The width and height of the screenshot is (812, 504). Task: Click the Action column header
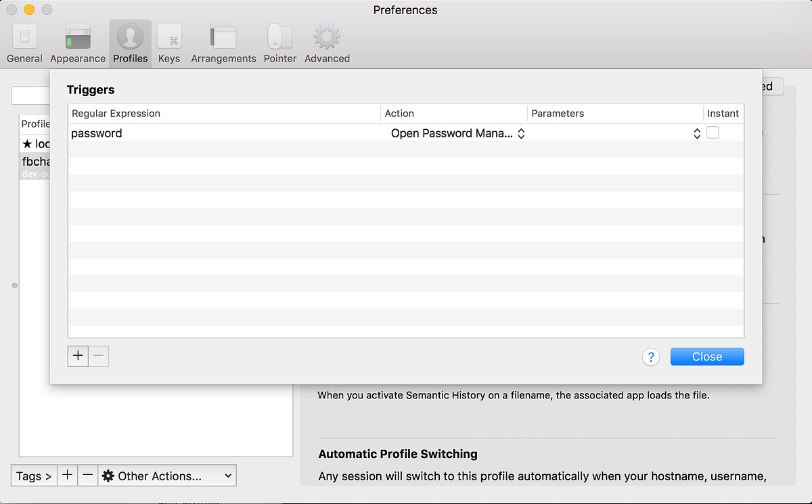453,114
